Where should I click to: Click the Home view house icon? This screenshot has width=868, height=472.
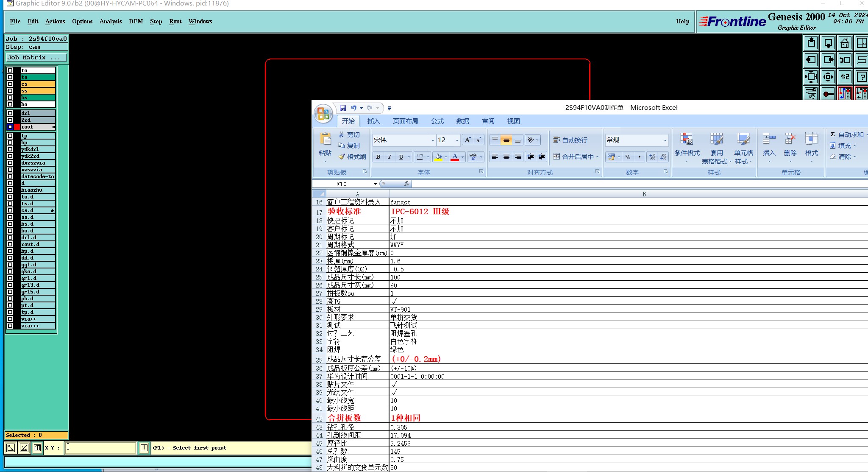(x=845, y=43)
